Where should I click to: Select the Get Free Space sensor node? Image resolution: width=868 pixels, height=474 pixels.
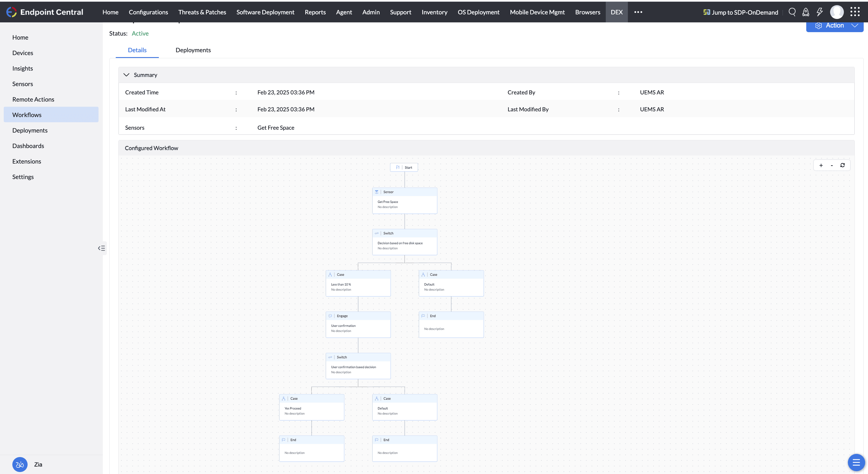coord(404,201)
